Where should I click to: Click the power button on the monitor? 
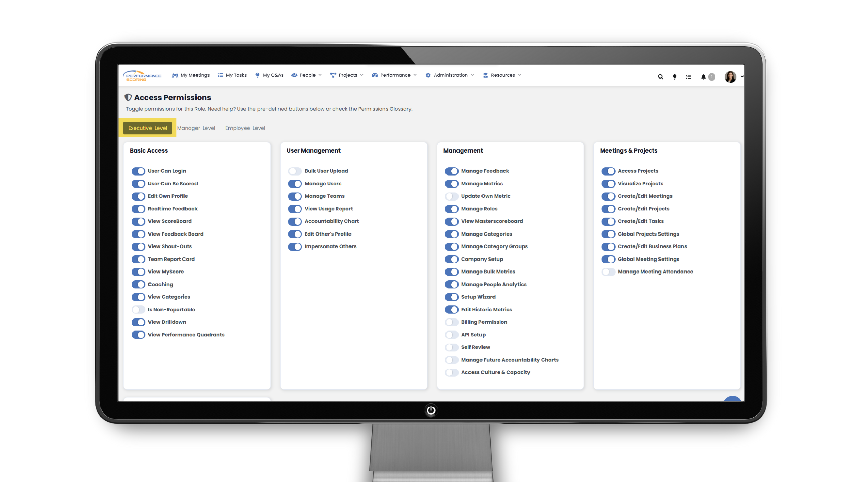431,410
